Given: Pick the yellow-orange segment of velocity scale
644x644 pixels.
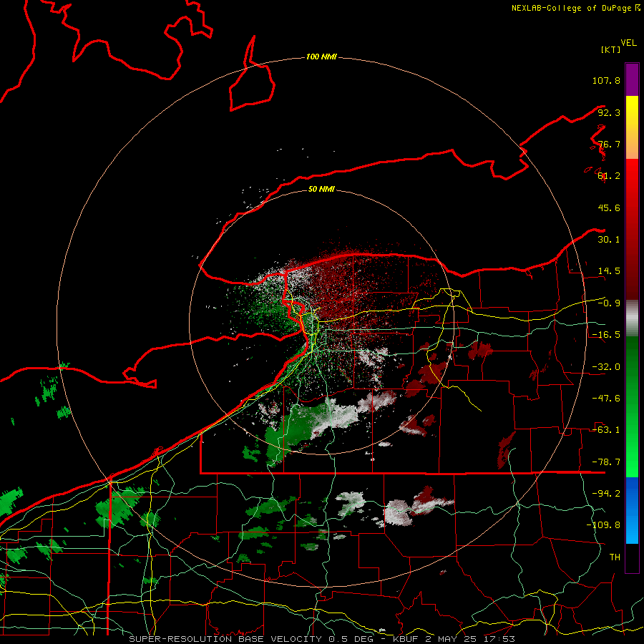Looking at the screenshot, I should point(632,127).
